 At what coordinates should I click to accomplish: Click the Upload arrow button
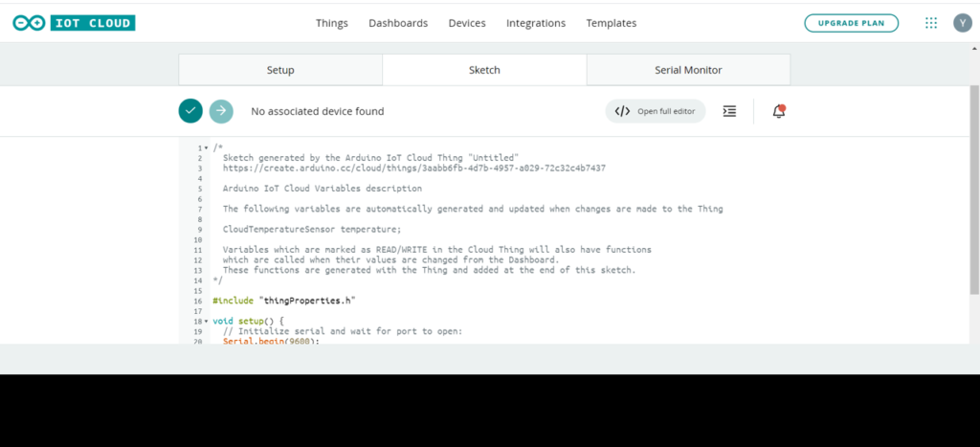(x=221, y=111)
